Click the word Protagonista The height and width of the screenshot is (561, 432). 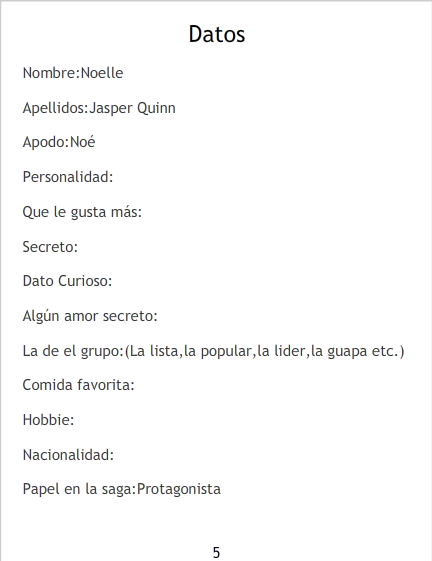click(179, 489)
